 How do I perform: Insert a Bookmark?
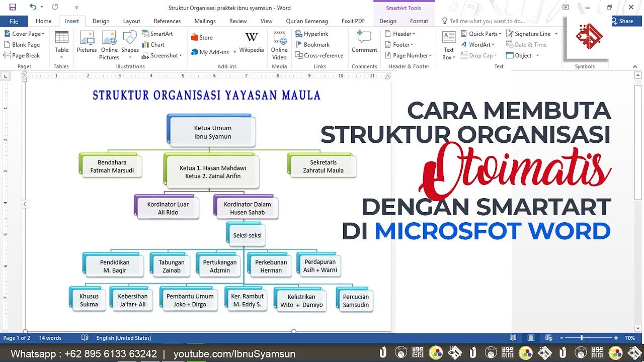[x=312, y=45]
